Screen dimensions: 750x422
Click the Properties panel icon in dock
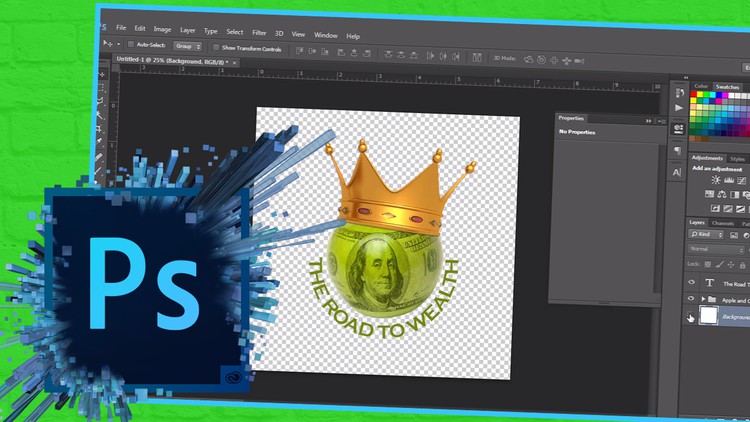(x=678, y=128)
